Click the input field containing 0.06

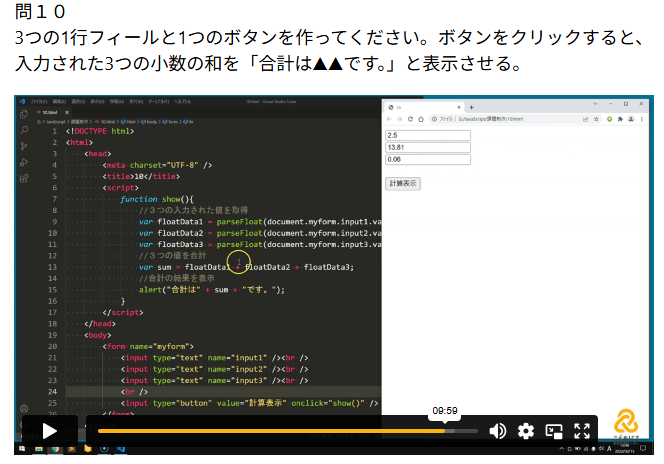coord(428,160)
